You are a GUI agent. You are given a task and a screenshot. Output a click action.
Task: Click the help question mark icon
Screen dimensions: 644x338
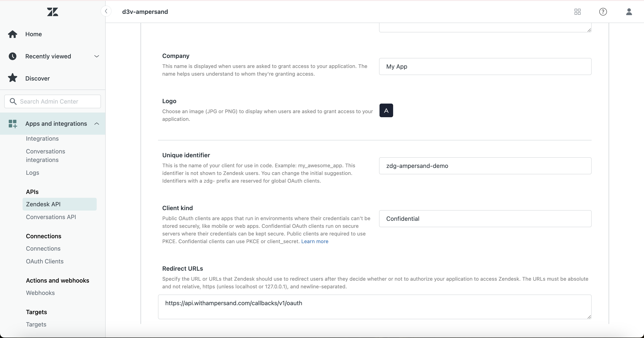pos(603,12)
